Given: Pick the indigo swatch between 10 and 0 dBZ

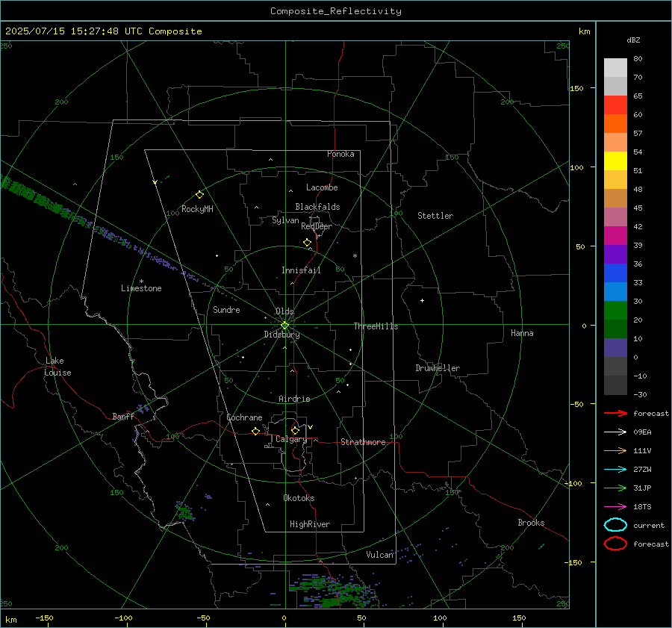Looking at the screenshot, I should pos(615,348).
